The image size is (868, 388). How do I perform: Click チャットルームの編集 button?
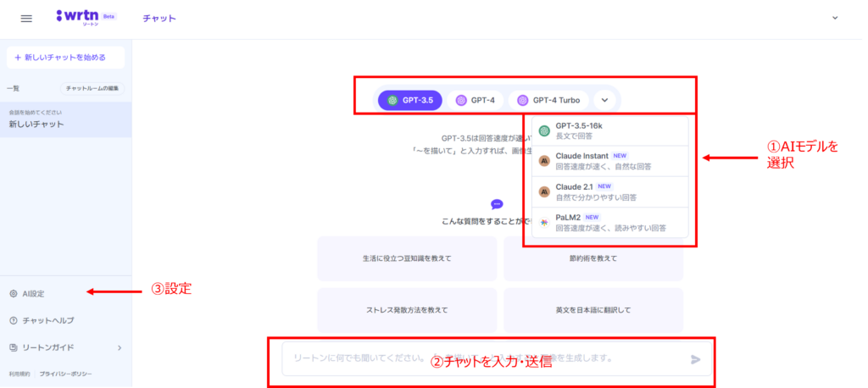tap(92, 89)
